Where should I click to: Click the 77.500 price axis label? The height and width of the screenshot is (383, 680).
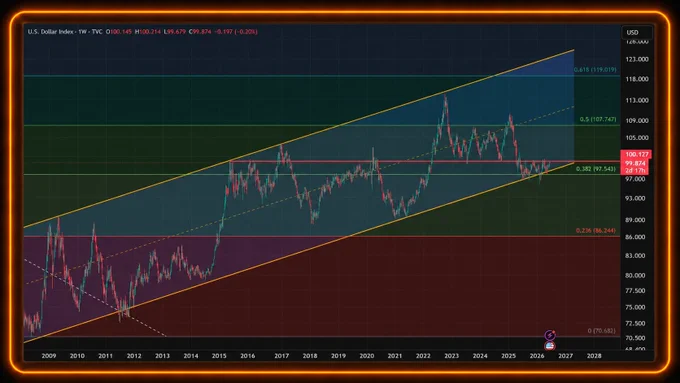[x=635, y=291]
